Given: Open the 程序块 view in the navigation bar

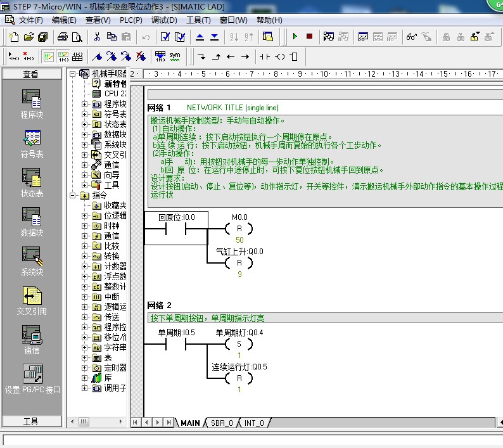Looking at the screenshot, I should (x=32, y=105).
